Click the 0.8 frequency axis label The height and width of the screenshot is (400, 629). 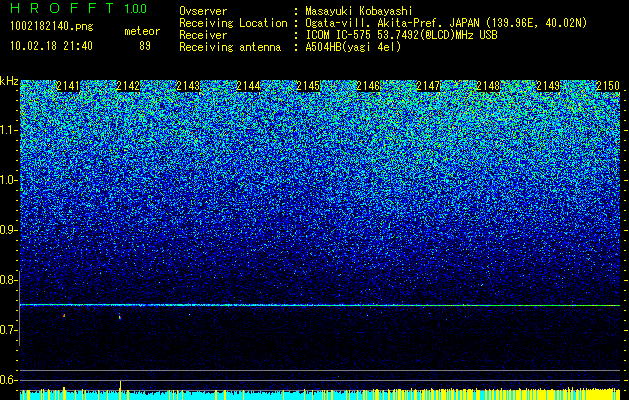[9, 280]
